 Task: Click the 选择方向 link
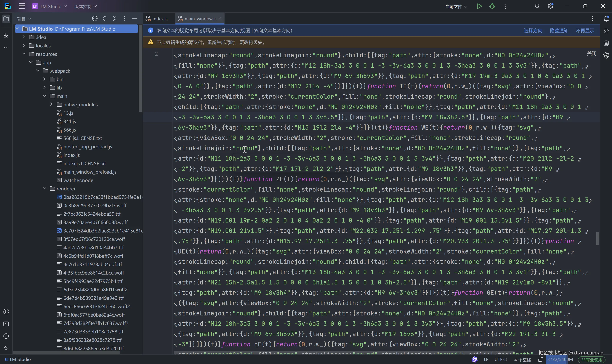pyautogui.click(x=533, y=31)
